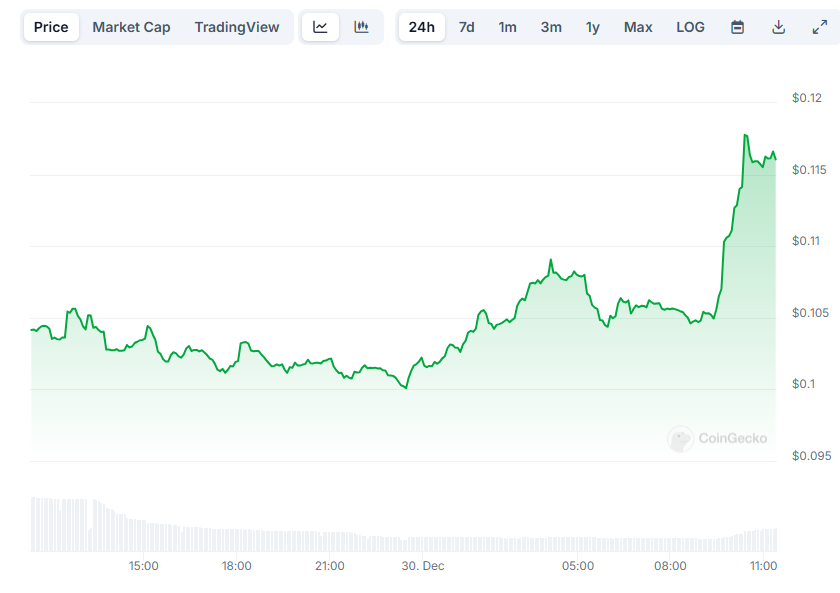840x593 pixels.
Task: Click the price low near $0.10
Action: click(x=406, y=388)
